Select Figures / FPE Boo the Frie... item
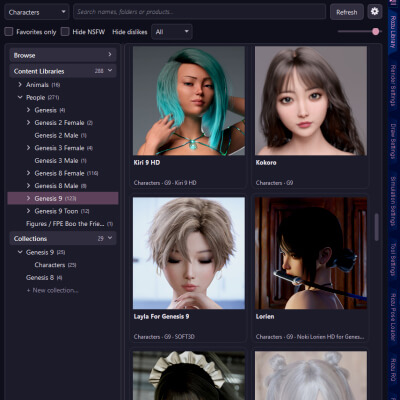The height and width of the screenshot is (400, 400). 69,224
